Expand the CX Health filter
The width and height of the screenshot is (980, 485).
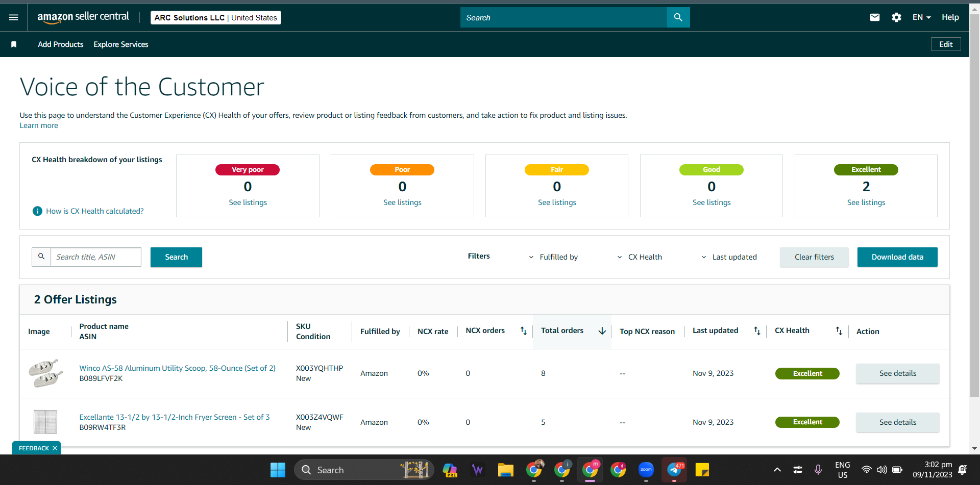click(x=640, y=257)
